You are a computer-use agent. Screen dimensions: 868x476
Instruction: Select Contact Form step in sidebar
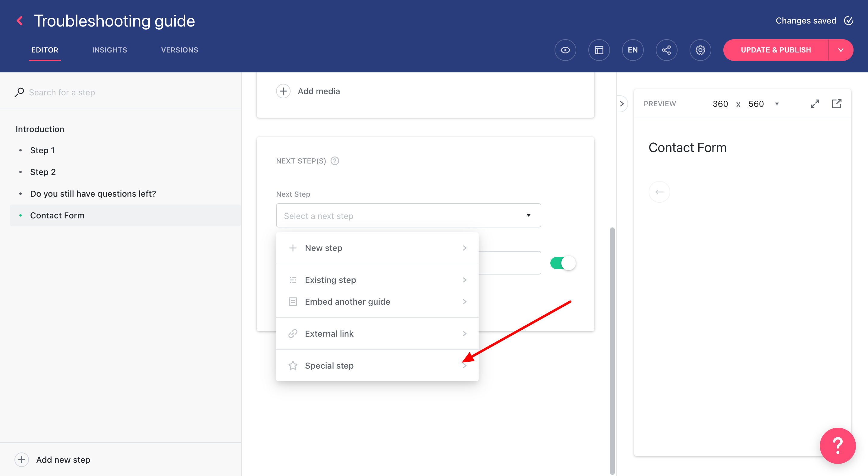tap(125, 215)
